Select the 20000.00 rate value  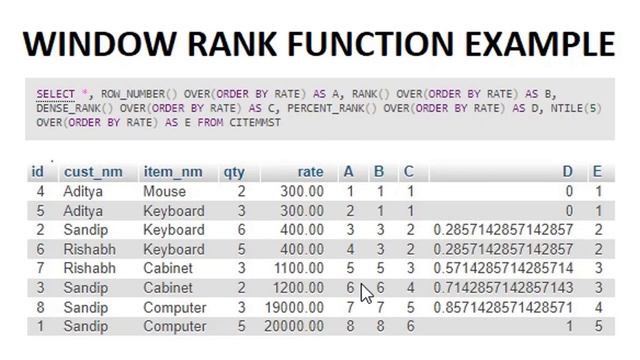(x=294, y=327)
